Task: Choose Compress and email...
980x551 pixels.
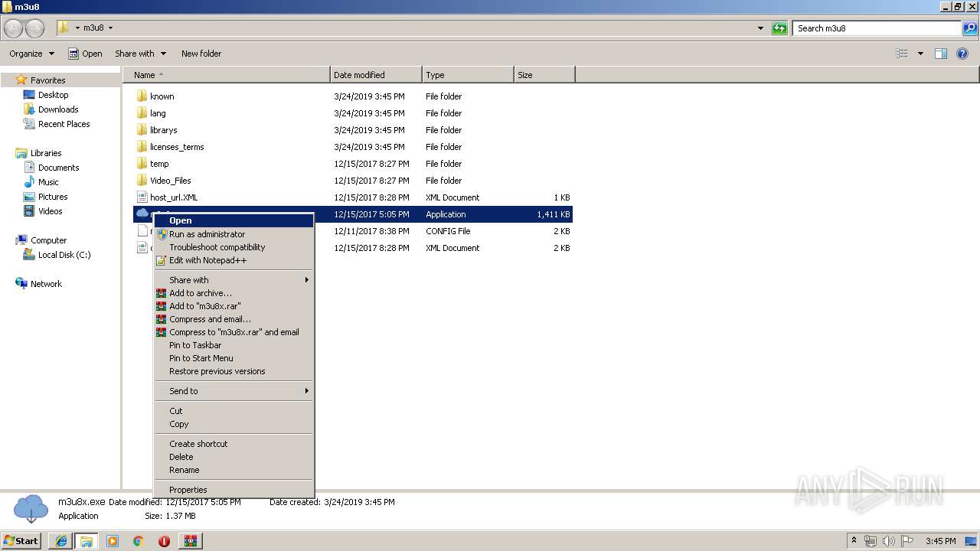Action: 234,319
